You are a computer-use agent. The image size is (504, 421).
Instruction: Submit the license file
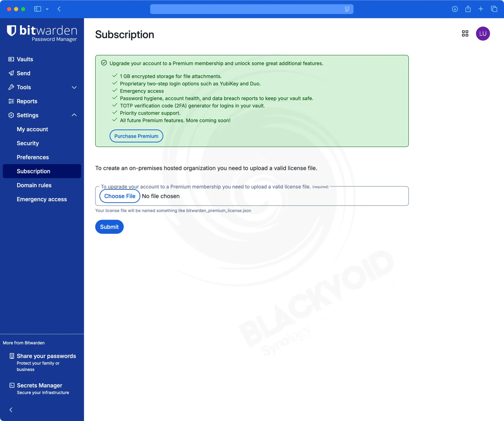[109, 227]
